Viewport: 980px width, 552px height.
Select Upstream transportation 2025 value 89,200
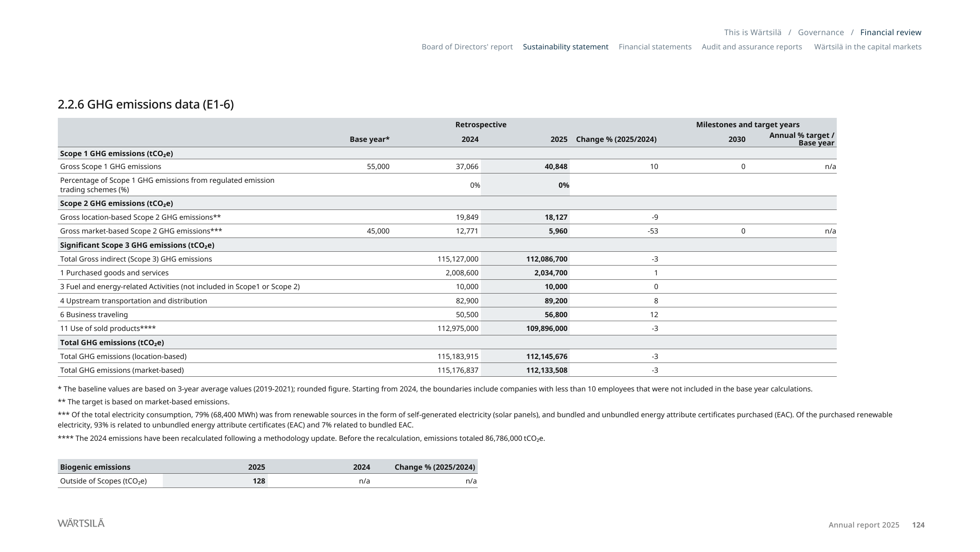click(556, 301)
